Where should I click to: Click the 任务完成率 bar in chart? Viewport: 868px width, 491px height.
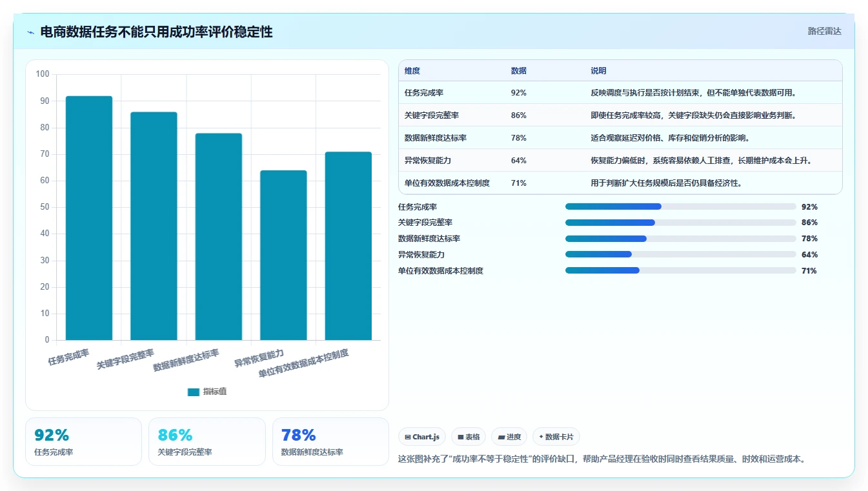(x=89, y=218)
